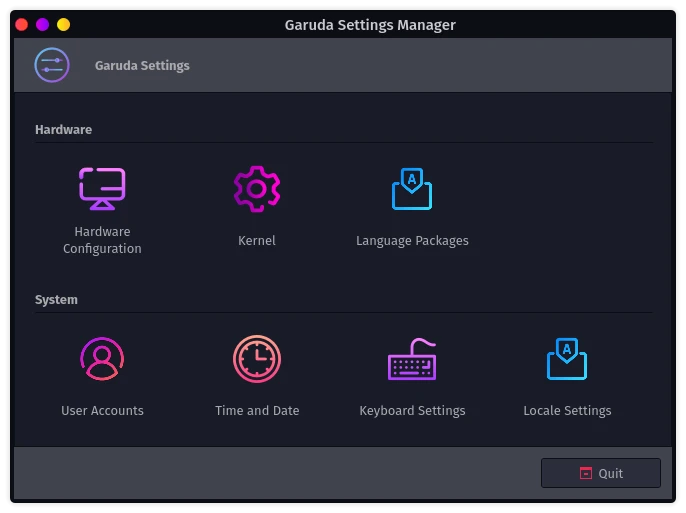Open the Kernel gear icon
Viewport: 686px width, 513px height.
(x=257, y=188)
